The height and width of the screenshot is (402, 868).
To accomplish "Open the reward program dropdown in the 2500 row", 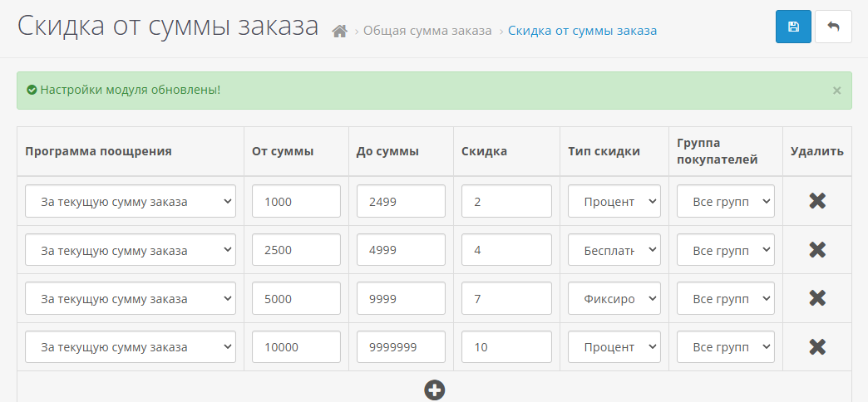I will (130, 250).
